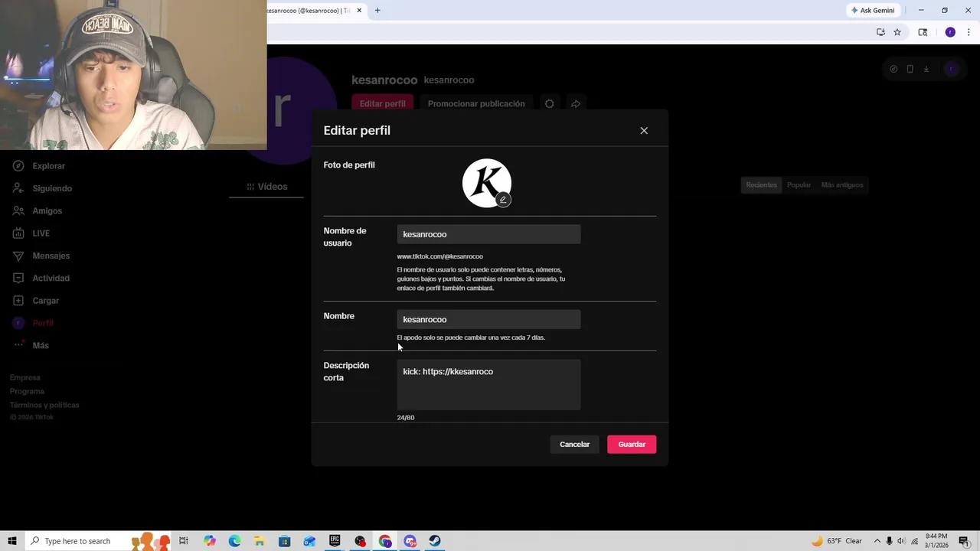Click the Descripción corta text area
Image resolution: width=980 pixels, height=551 pixels.
[x=488, y=385]
